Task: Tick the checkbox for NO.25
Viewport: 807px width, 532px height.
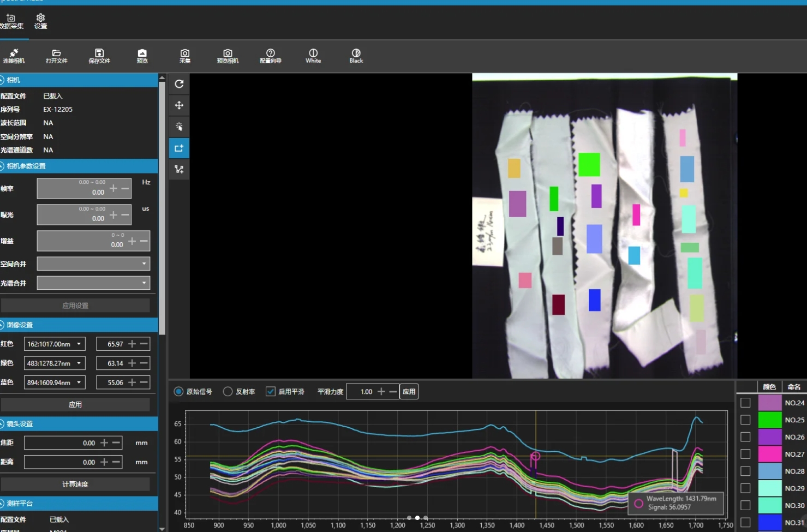Action: coord(745,420)
